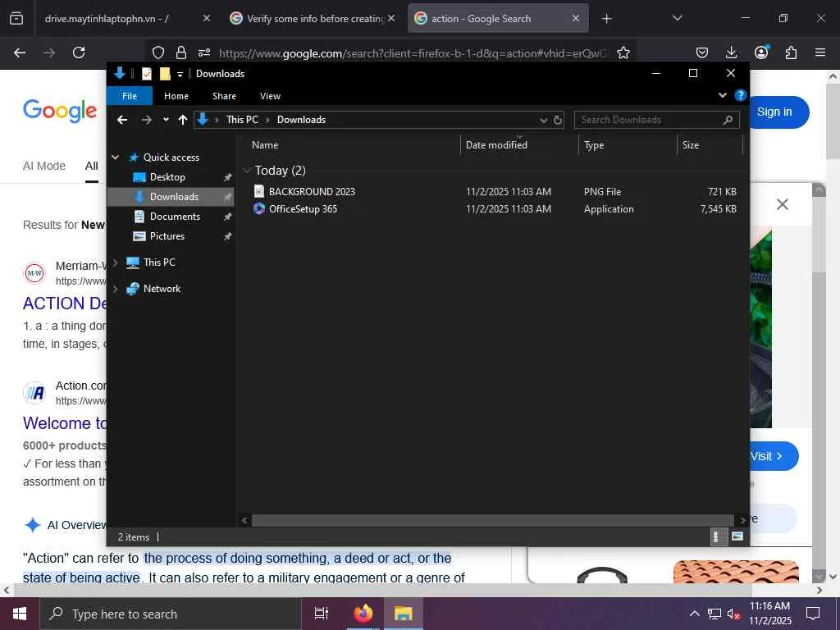Viewport: 840px width, 630px height.
Task: Open Firefox View icon at the tab strip start
Action: (x=16, y=19)
